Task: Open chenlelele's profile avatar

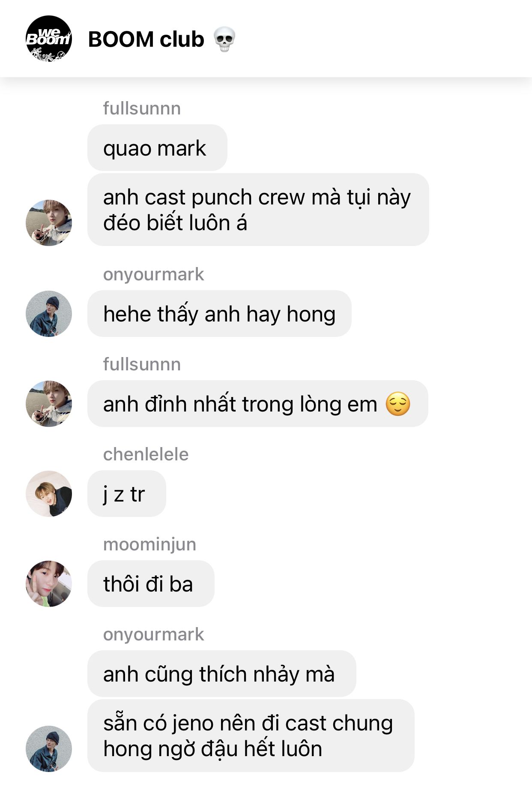Action: point(49,494)
